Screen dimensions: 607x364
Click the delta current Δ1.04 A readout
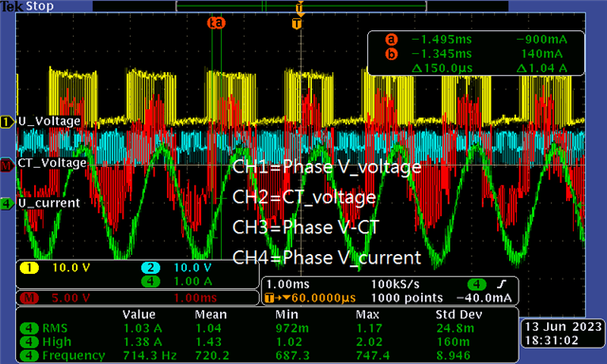(x=542, y=68)
